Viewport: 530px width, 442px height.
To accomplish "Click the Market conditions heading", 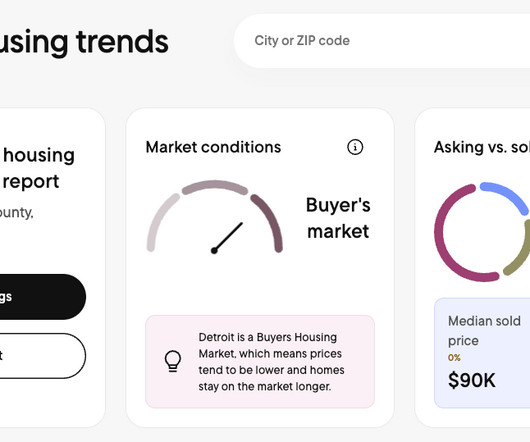I will tap(213, 147).
